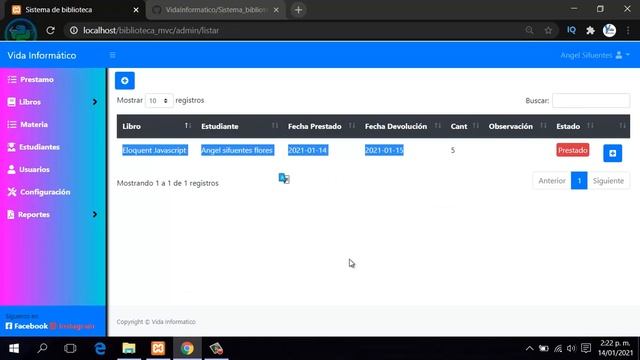This screenshot has height=360, width=640.
Task: Click the blue add new loan button
Action: 124,80
